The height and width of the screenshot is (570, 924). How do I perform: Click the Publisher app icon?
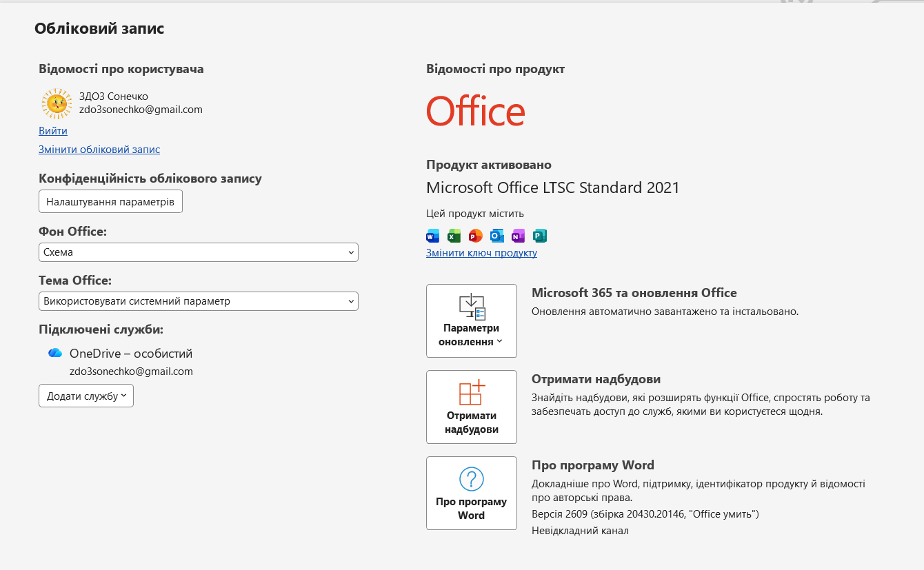(539, 236)
